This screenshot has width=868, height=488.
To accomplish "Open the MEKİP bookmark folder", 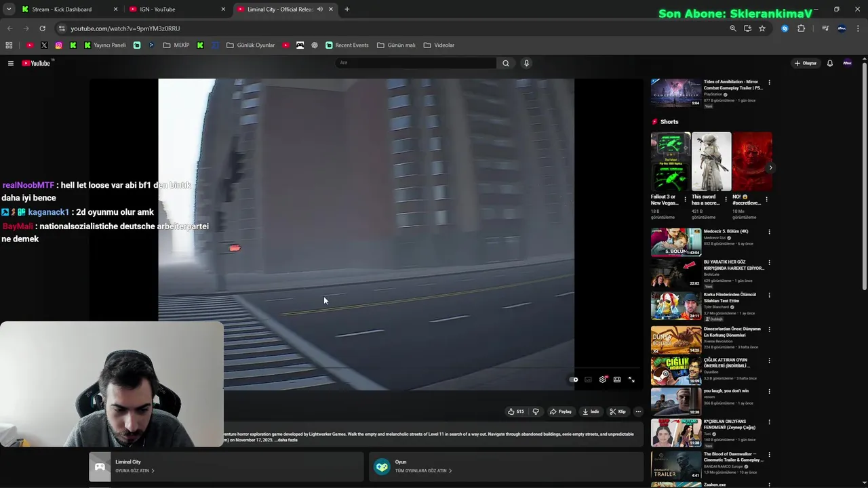I will pos(176,45).
